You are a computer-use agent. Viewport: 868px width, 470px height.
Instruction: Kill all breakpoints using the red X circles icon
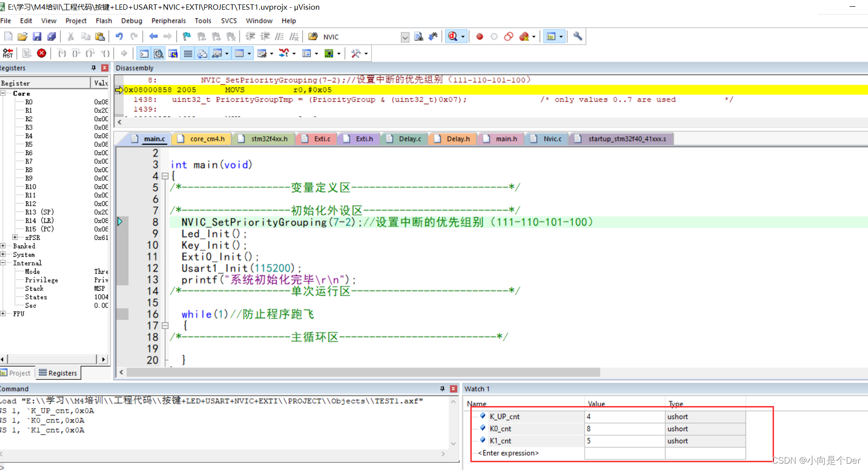(524, 36)
